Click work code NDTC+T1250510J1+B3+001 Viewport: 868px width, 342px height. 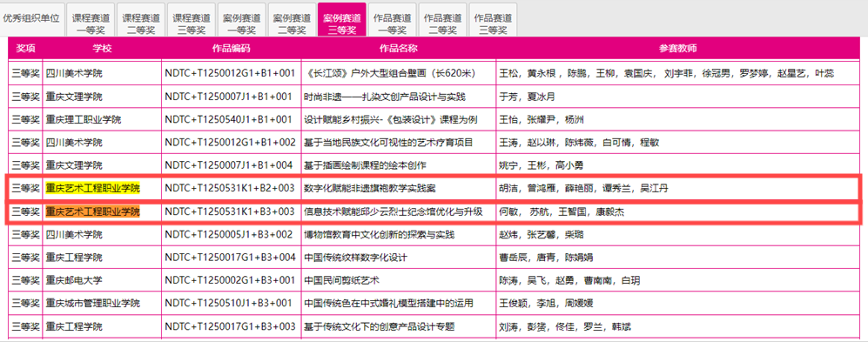[228, 303]
